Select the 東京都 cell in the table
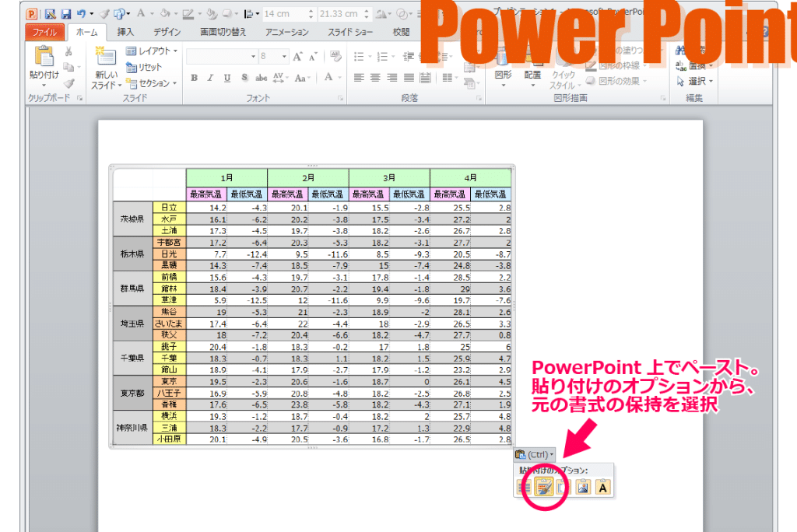 132,393
